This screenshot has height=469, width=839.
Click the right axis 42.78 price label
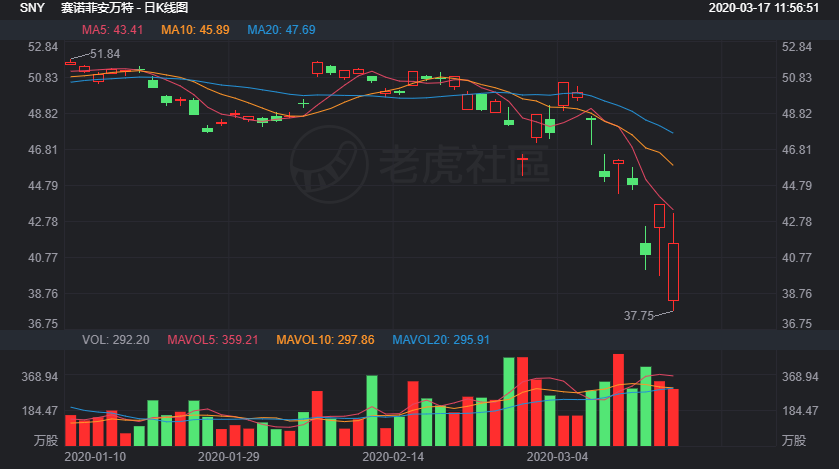pos(797,222)
